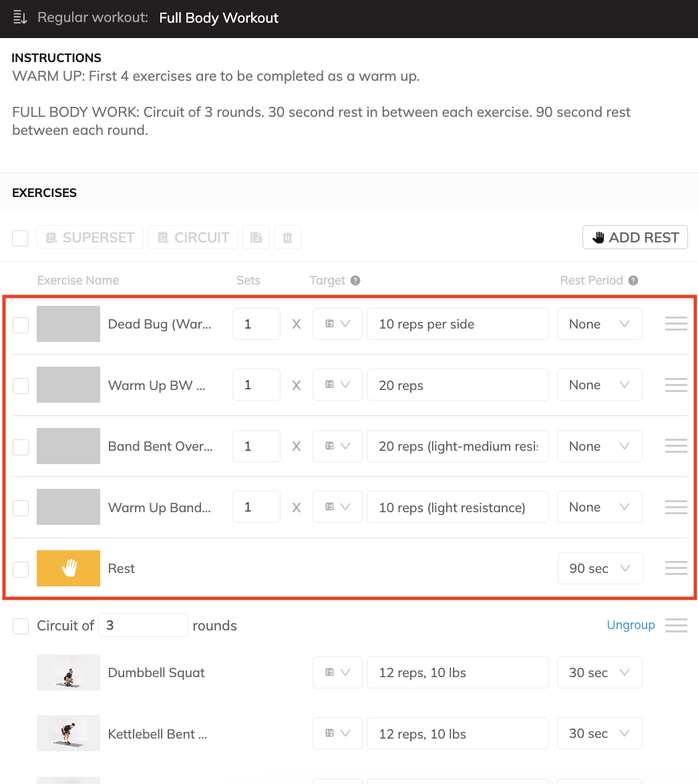Click the WARM UP instructions text
Screen dimensions: 698x784
[x=216, y=76]
